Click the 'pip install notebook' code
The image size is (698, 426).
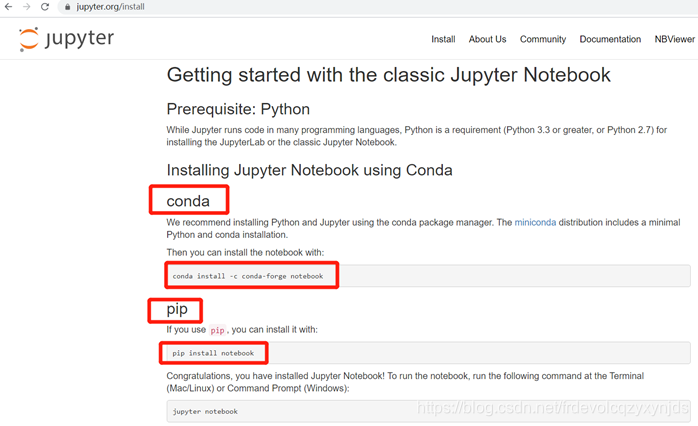[213, 353]
